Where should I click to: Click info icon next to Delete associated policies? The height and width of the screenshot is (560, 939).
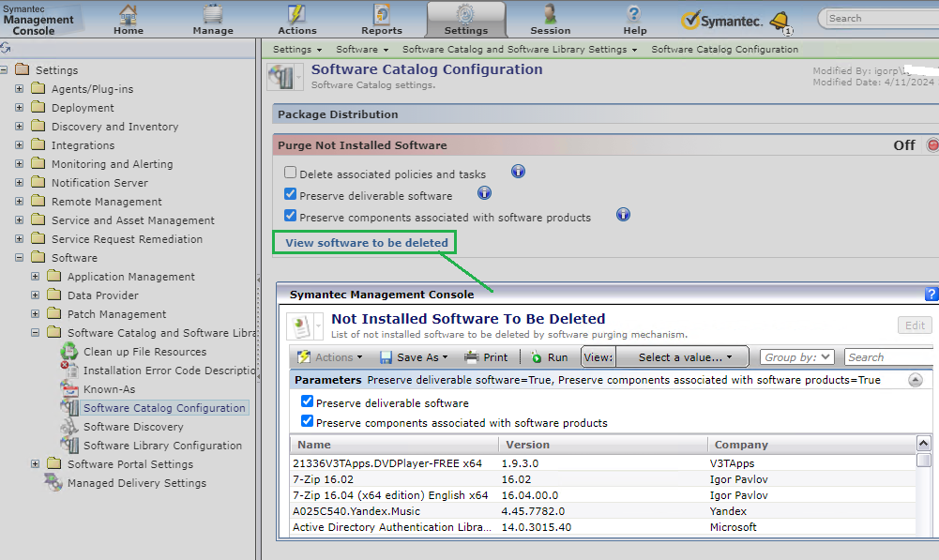point(518,172)
